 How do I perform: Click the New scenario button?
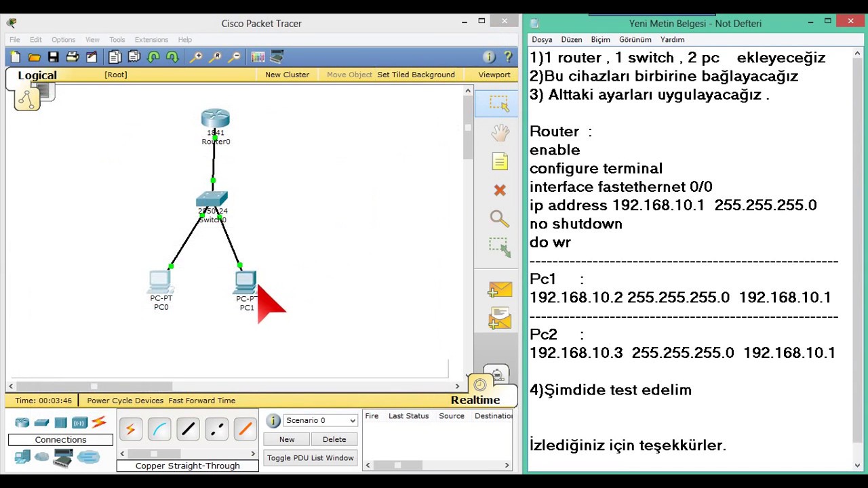287,439
